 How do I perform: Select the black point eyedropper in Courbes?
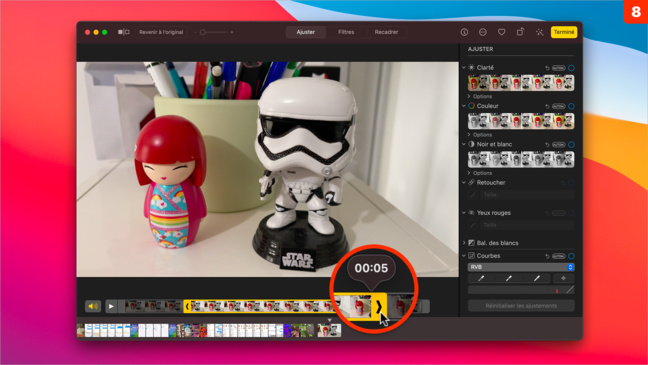pyautogui.click(x=481, y=279)
